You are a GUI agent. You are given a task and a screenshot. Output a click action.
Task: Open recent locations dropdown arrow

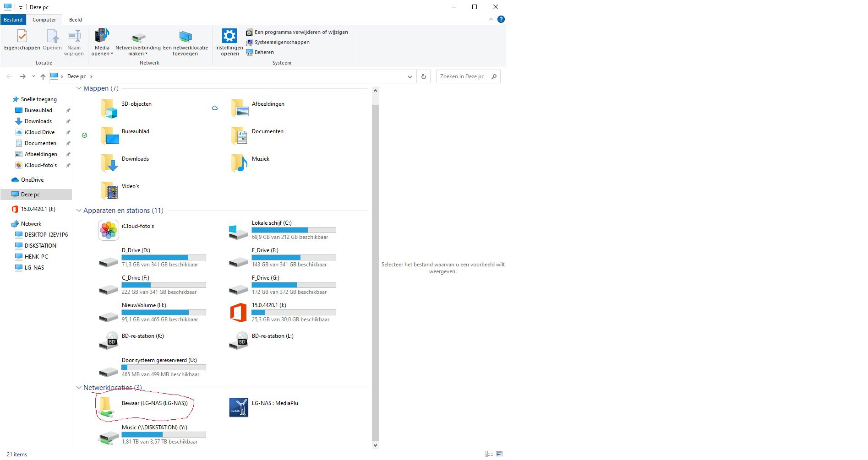[x=33, y=76]
